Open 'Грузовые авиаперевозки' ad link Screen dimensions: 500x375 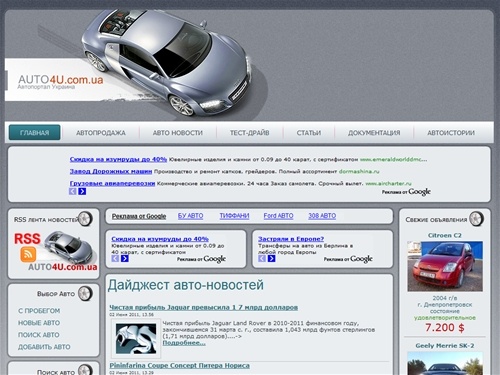112,183
